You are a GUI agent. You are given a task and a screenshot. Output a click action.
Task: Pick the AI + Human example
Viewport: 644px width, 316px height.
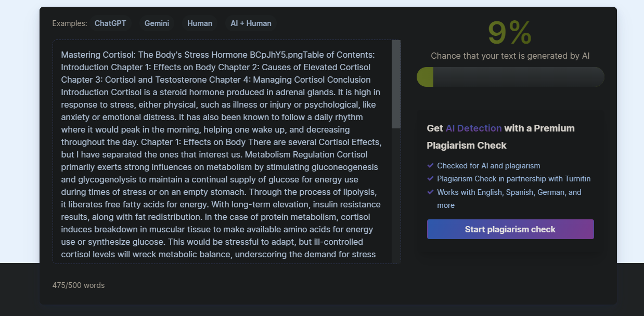pyautogui.click(x=251, y=23)
